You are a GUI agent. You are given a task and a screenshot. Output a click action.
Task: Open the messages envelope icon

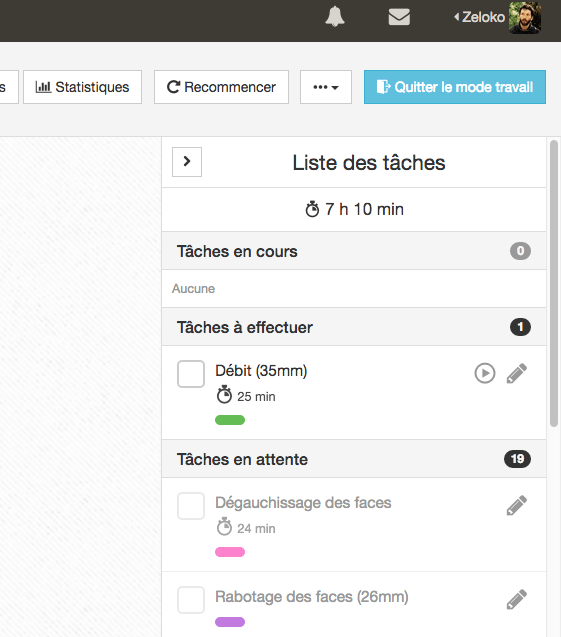pos(399,17)
